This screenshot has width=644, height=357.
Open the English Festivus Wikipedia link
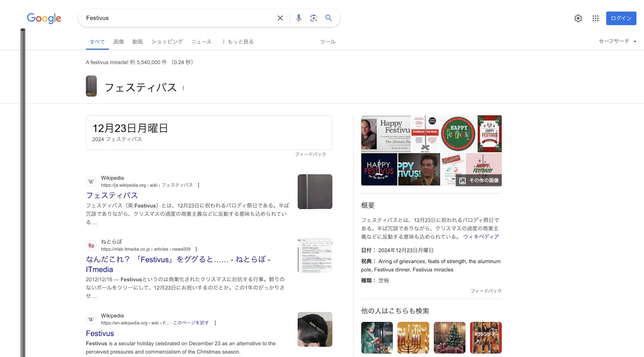pyautogui.click(x=100, y=333)
